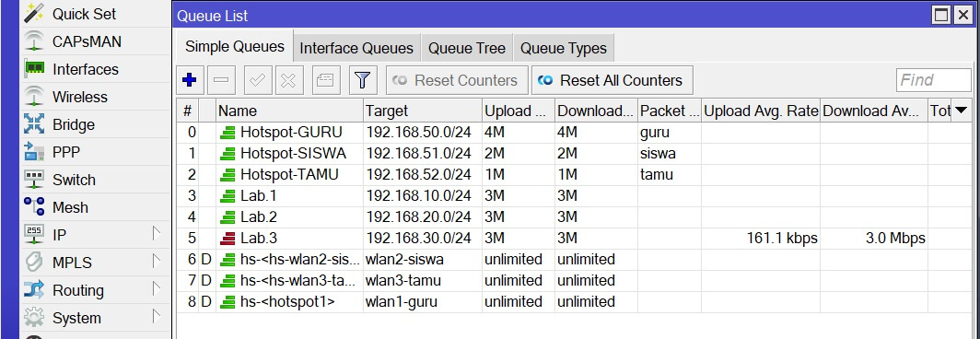Click the comment note toolbar icon
This screenshot has width=980, height=339.
(325, 80)
